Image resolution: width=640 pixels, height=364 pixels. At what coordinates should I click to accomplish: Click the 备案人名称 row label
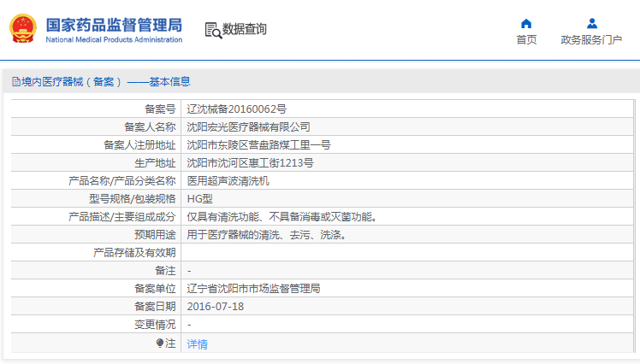pos(150,127)
